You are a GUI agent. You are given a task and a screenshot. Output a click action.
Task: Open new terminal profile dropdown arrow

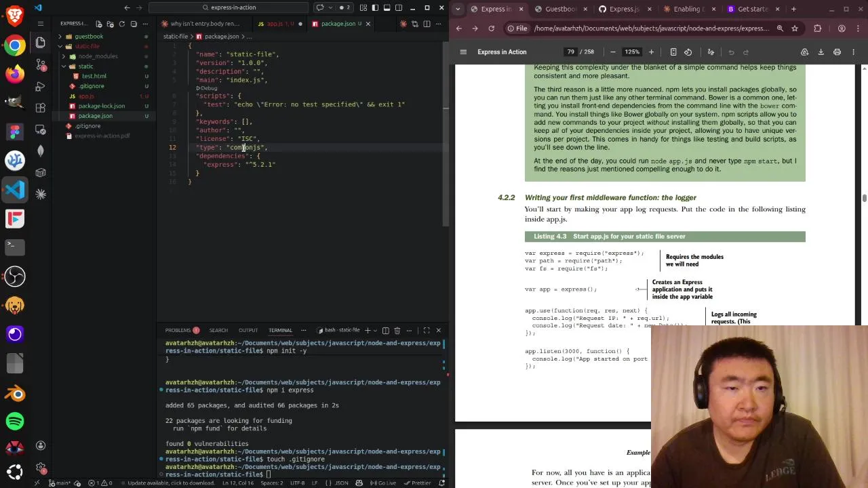tap(376, 330)
